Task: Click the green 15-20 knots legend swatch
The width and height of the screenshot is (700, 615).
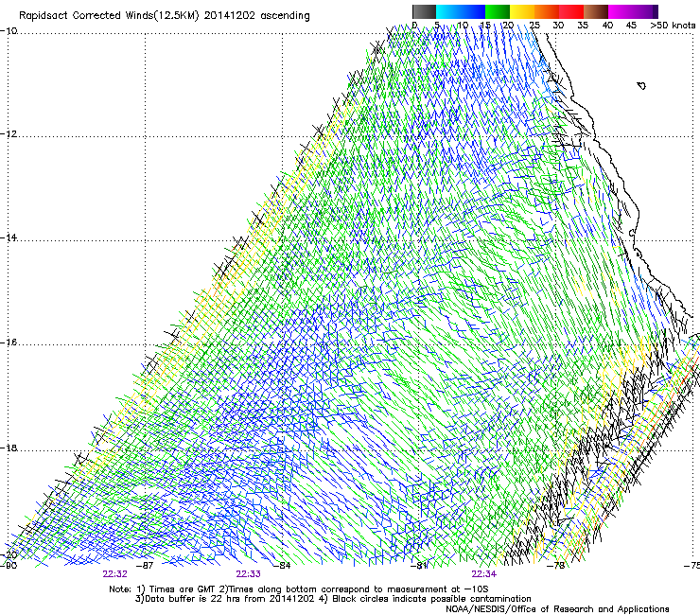Action: click(498, 11)
